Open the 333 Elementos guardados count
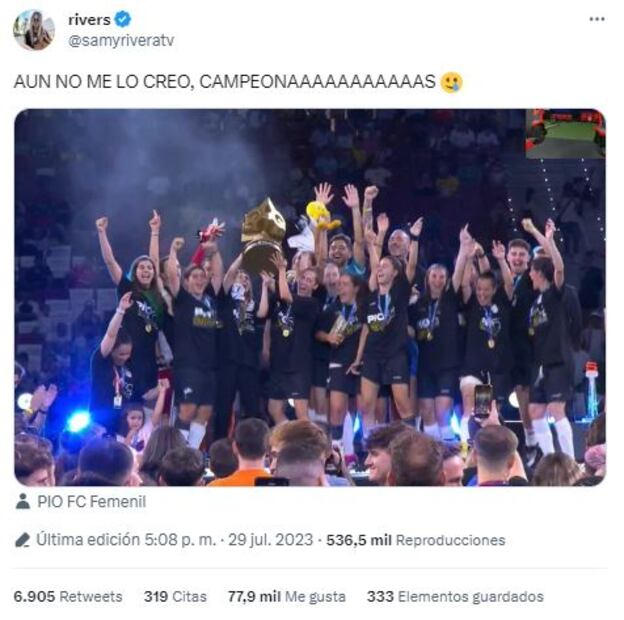 pos(455,597)
